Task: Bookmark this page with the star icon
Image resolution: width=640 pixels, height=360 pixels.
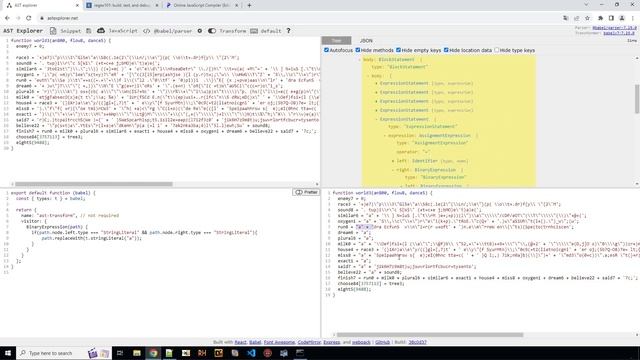Action: tap(587, 18)
